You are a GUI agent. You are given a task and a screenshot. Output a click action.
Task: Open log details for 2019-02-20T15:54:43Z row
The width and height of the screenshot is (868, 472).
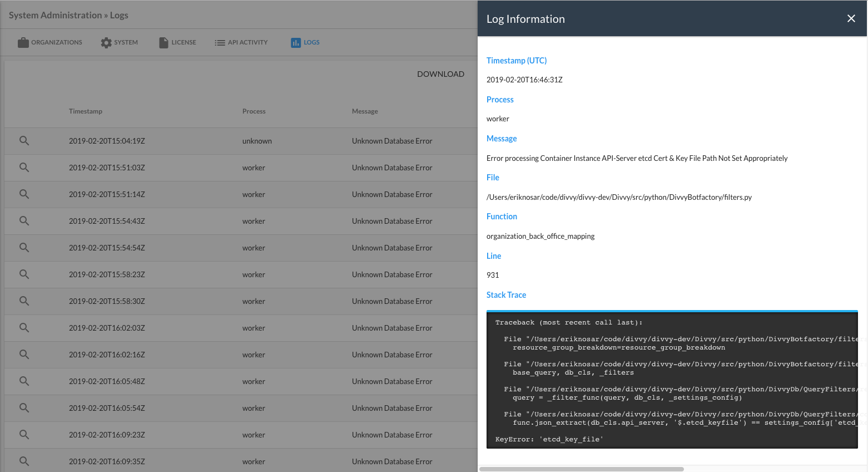[24, 221]
